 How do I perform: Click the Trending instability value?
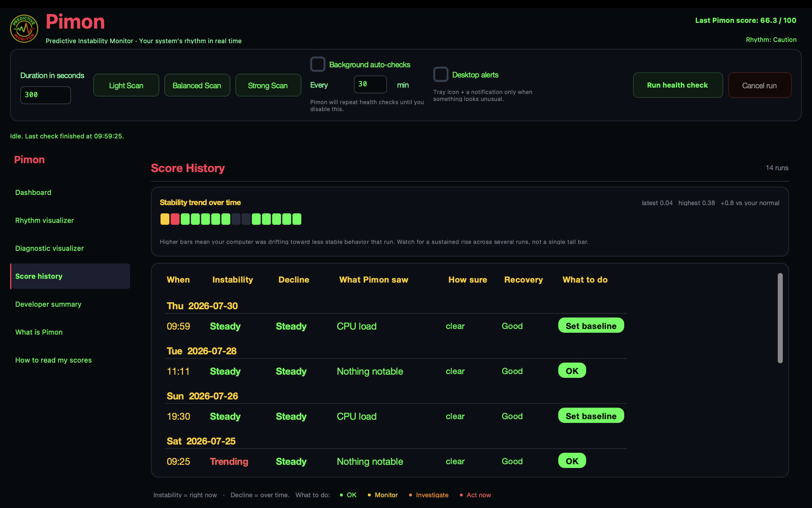[x=229, y=461]
